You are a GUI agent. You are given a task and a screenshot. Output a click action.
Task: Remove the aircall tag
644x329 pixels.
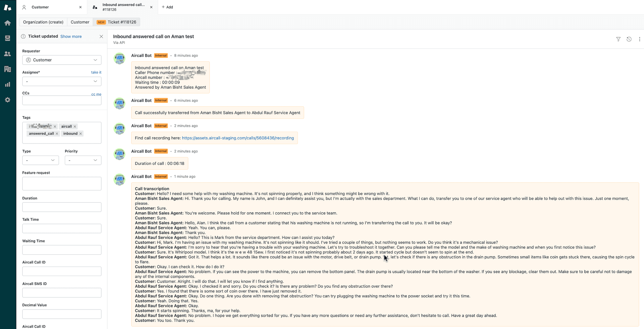click(75, 127)
